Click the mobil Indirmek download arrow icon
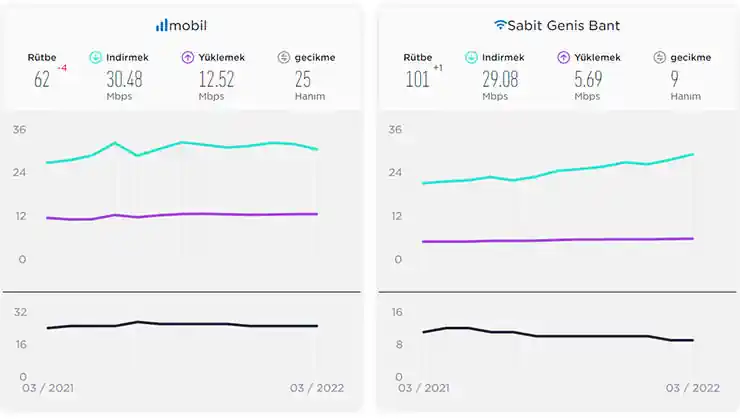 tap(96, 58)
